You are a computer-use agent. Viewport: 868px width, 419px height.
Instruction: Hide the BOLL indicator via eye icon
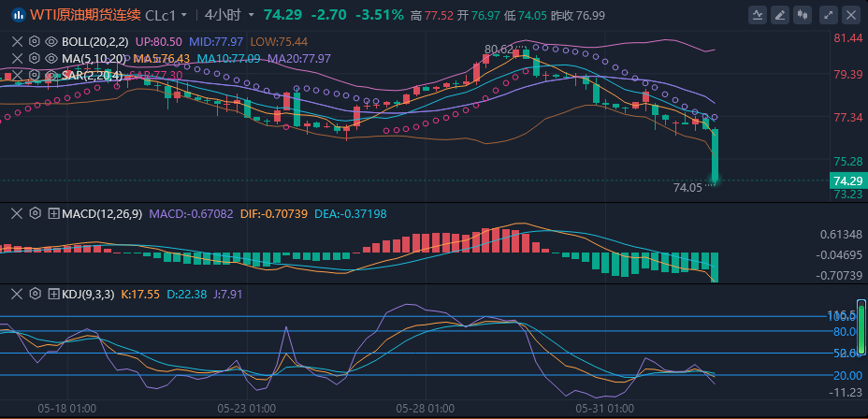pyautogui.click(x=51, y=42)
